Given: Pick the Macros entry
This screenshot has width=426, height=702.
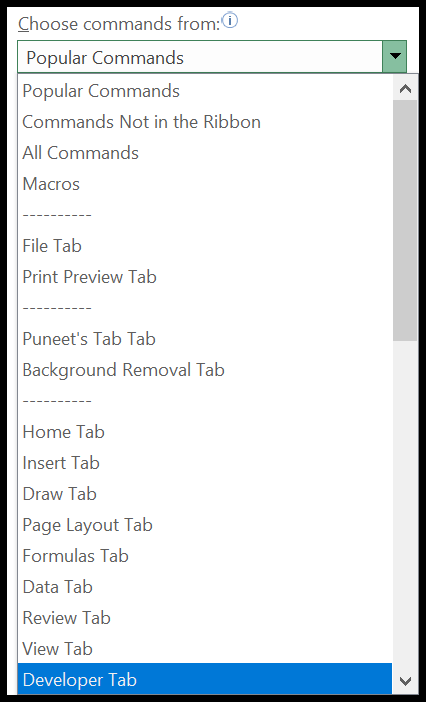Looking at the screenshot, I should 205,184.
